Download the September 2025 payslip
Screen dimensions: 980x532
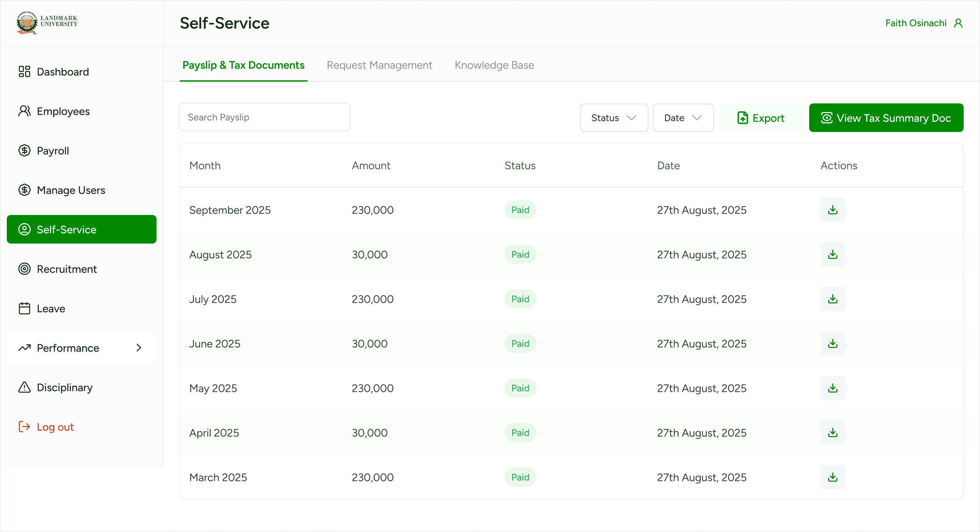pyautogui.click(x=832, y=210)
